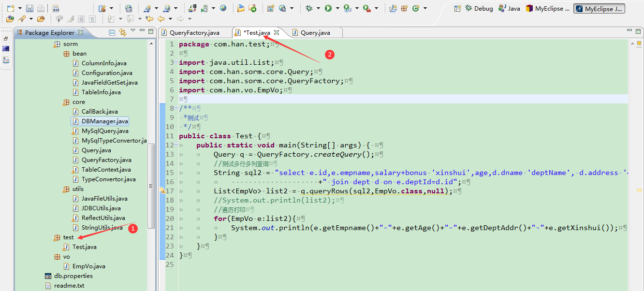Click the Last Edit Location arrow icon

click(x=149, y=19)
